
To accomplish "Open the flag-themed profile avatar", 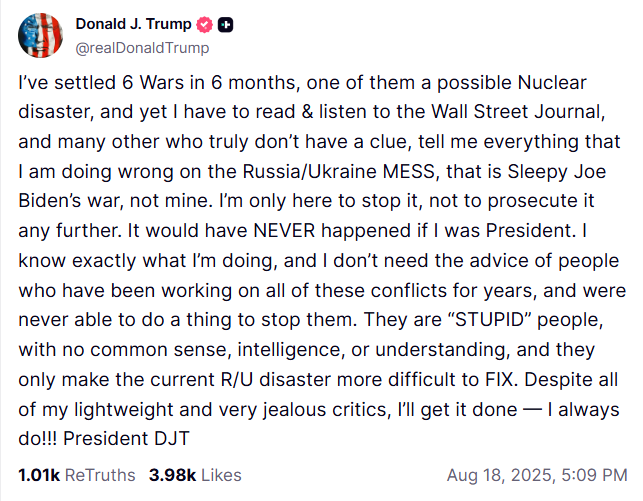I will [40, 36].
